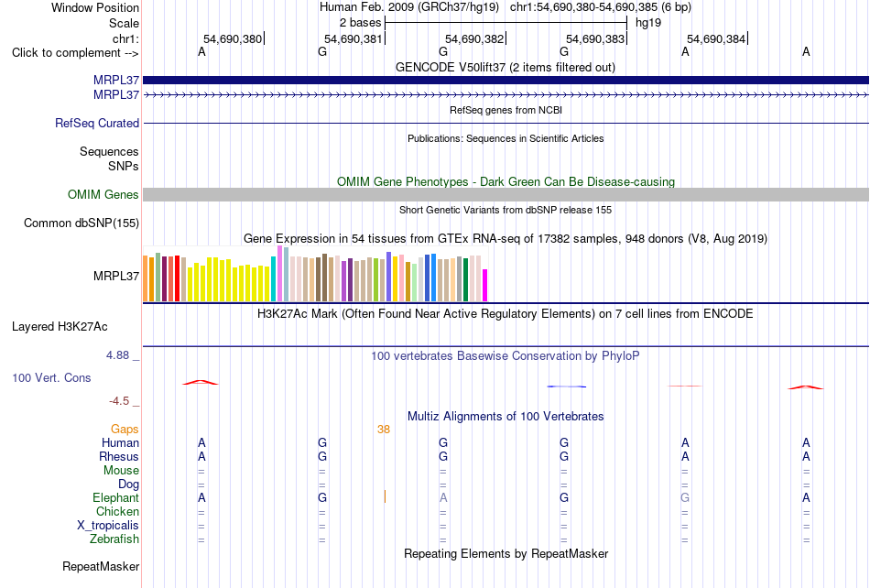Click the light gray G in Elephant row
Screen dimensions: 870x588
click(x=685, y=497)
